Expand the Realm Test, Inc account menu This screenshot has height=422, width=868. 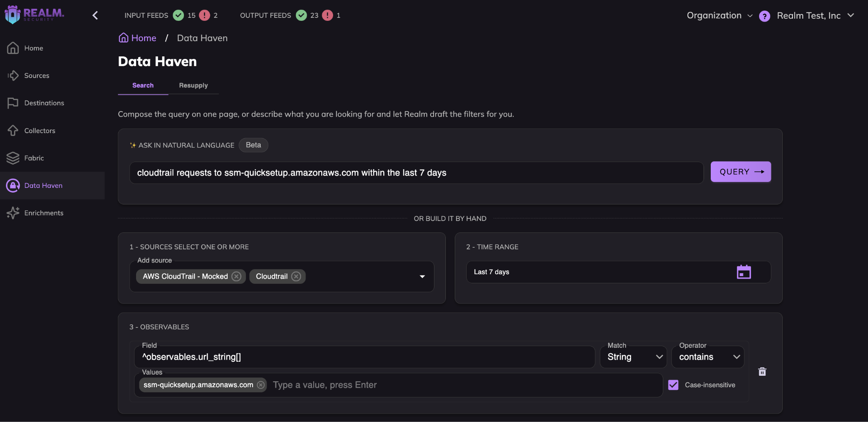click(815, 16)
